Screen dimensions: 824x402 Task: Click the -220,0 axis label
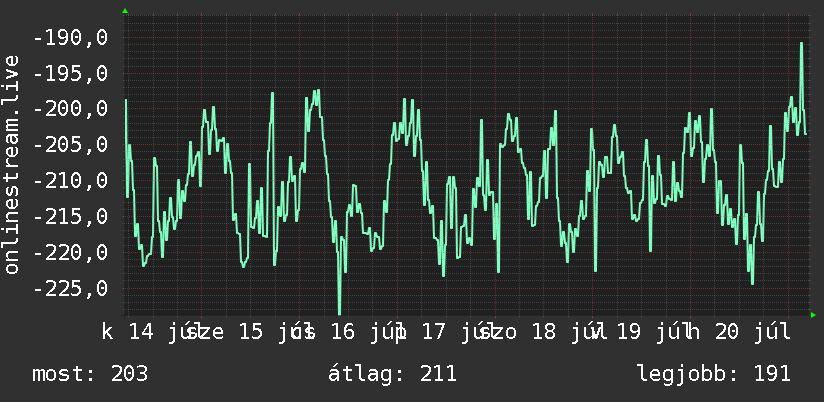(71, 253)
